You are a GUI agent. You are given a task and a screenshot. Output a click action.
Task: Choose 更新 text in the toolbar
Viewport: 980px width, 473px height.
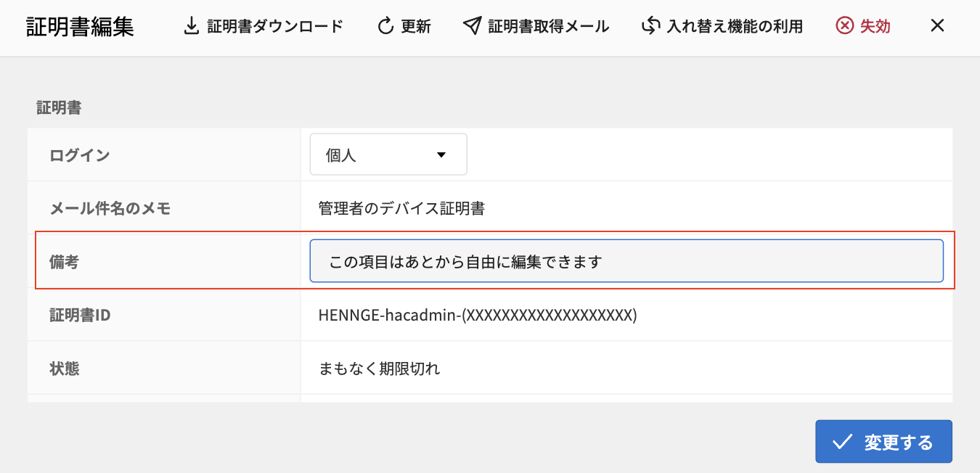coord(416,27)
